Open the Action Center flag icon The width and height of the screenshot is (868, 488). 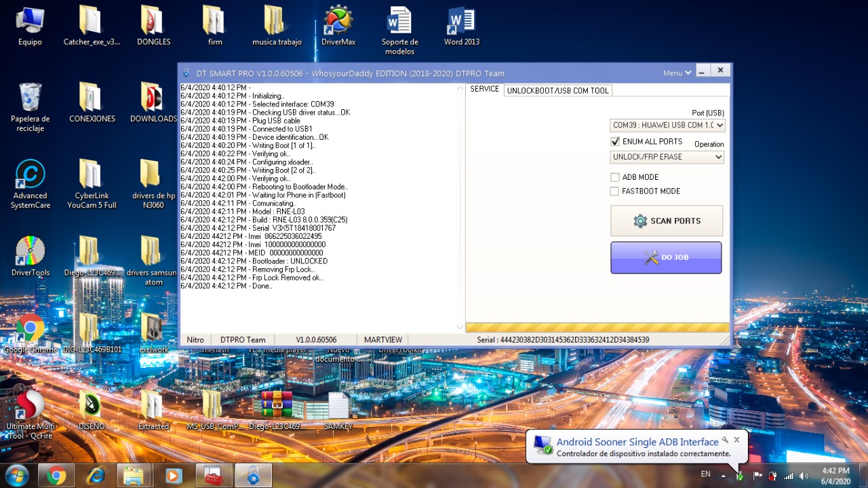click(757, 476)
